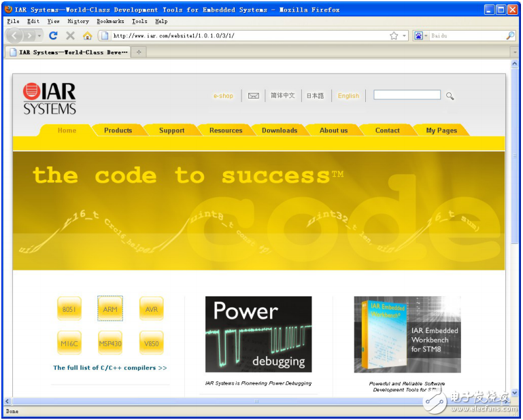Click the Baidu search bar magnifier icon
Screen dimensions: 523x420
point(510,35)
